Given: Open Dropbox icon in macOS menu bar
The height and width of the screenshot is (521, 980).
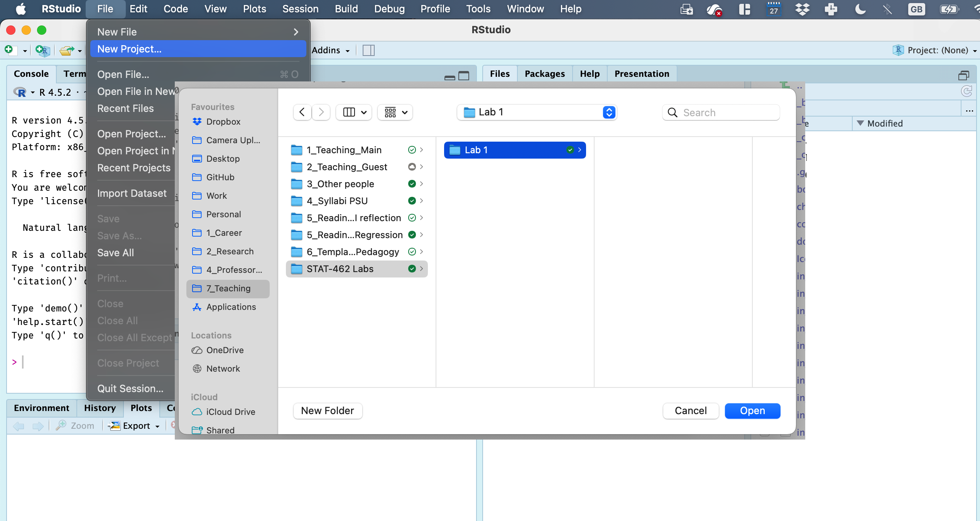Looking at the screenshot, I should [x=802, y=9].
